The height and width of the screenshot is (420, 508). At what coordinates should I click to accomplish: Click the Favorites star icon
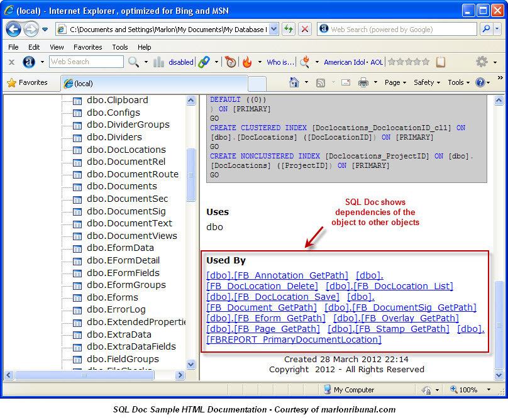[11, 82]
